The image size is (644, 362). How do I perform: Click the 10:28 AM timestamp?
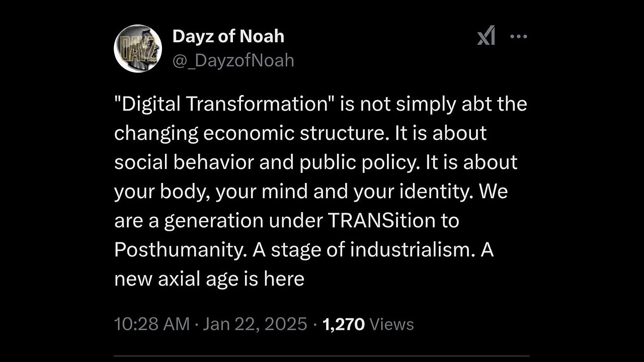(152, 324)
